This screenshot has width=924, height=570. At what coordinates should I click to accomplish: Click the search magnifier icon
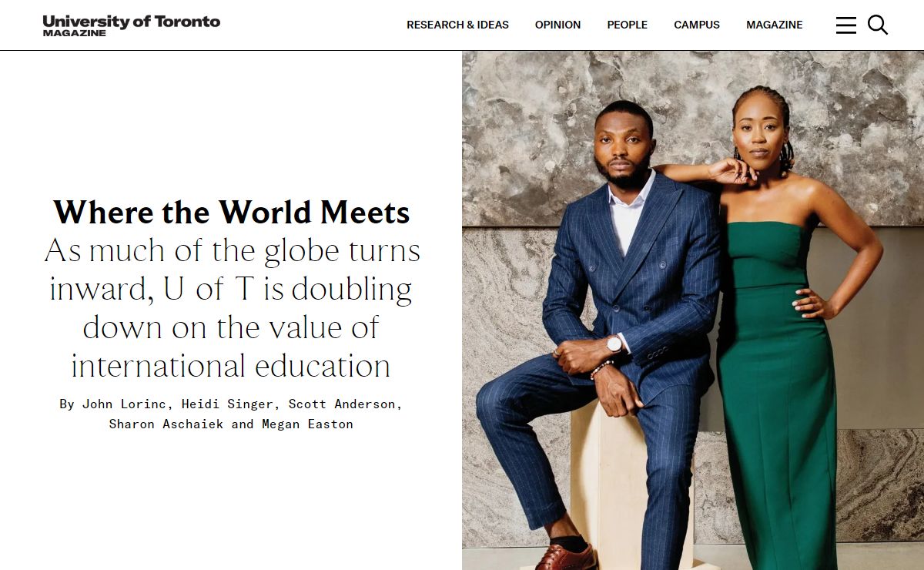[878, 25]
